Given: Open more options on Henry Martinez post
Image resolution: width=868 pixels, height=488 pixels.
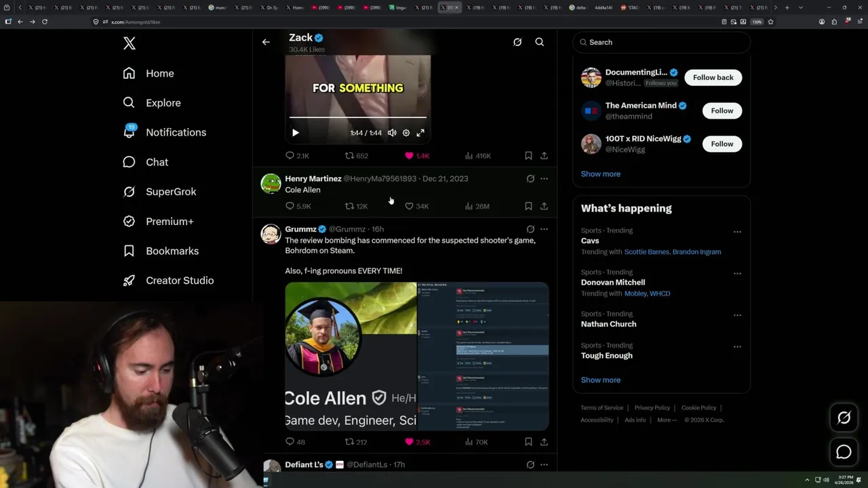Looking at the screenshot, I should tap(544, 179).
